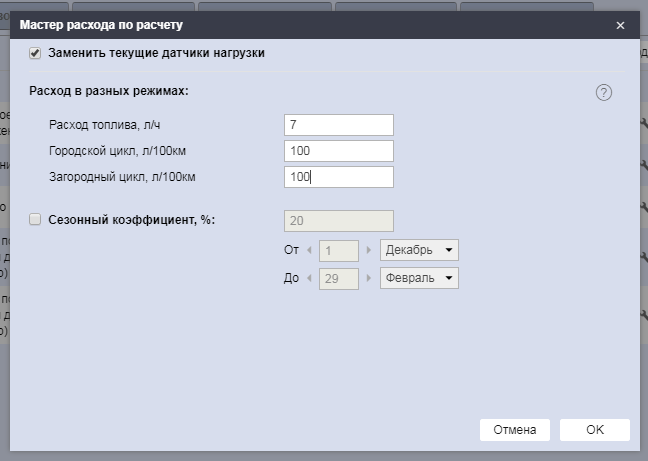Click the left arrow beside До day
The width and height of the screenshot is (648, 461).
pyautogui.click(x=310, y=278)
